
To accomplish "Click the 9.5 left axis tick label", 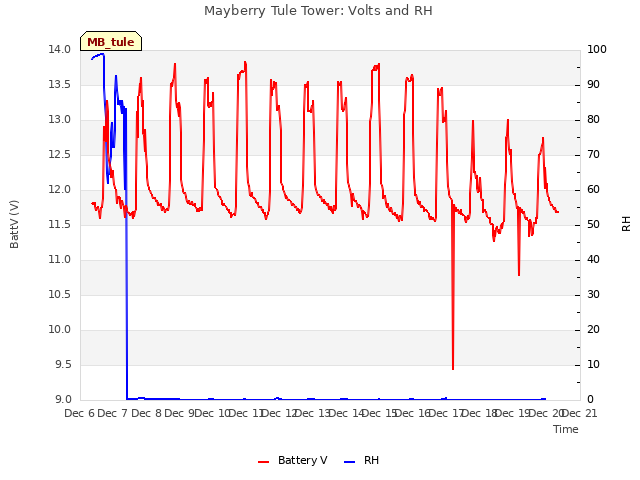I will (63, 364).
